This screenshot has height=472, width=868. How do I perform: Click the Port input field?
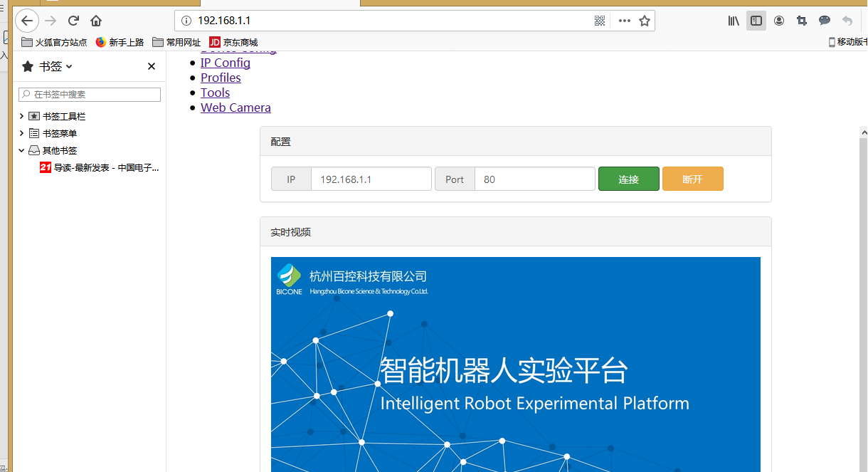(535, 179)
